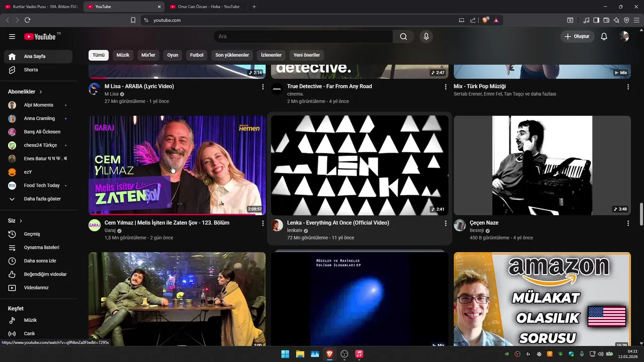This screenshot has height=362, width=644.
Task: Open Canlı live section
Action: (38, 334)
